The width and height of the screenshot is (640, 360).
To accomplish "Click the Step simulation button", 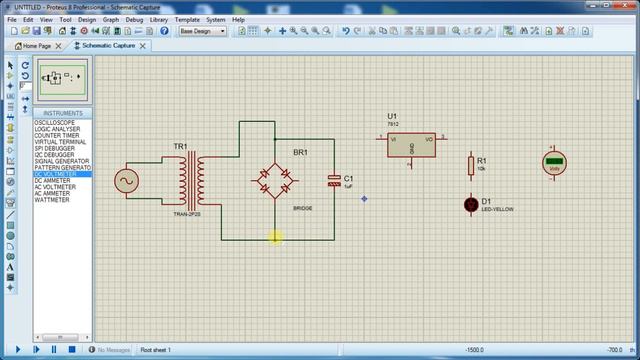I will click(36, 349).
